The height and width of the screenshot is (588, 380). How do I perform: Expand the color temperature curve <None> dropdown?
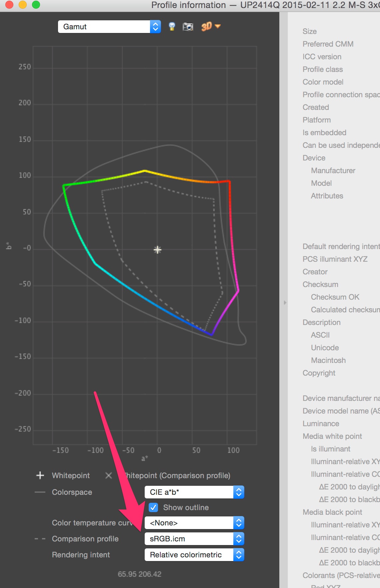point(194,523)
